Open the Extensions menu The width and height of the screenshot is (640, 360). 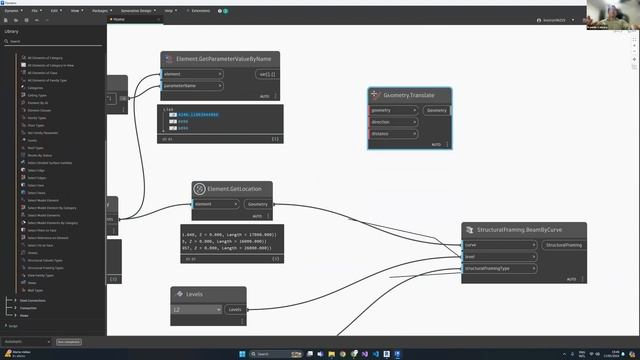pyautogui.click(x=198, y=11)
